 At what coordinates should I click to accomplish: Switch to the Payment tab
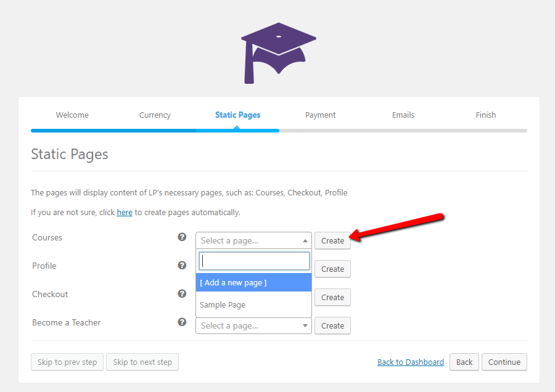[320, 115]
